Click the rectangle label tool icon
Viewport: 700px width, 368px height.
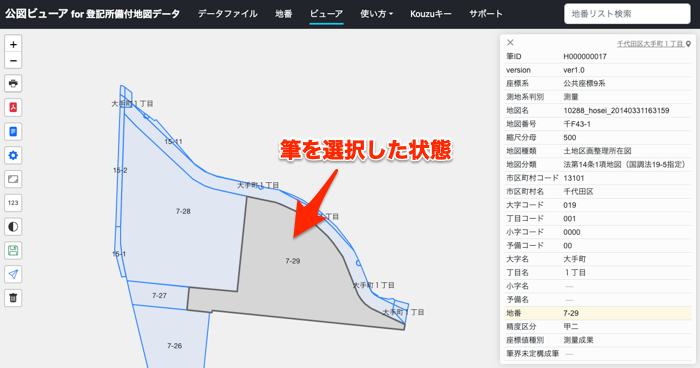pos(13,179)
